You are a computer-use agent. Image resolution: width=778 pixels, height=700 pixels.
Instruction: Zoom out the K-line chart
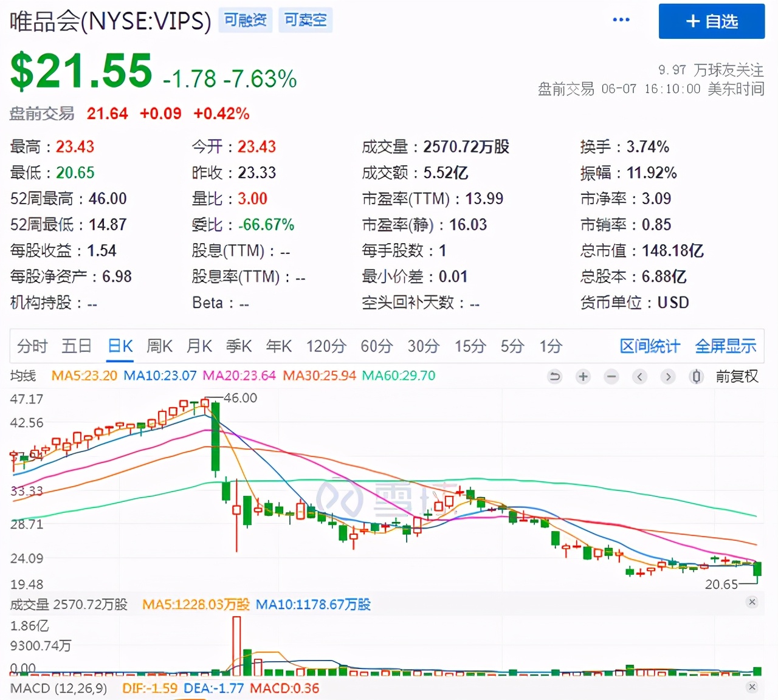611,377
